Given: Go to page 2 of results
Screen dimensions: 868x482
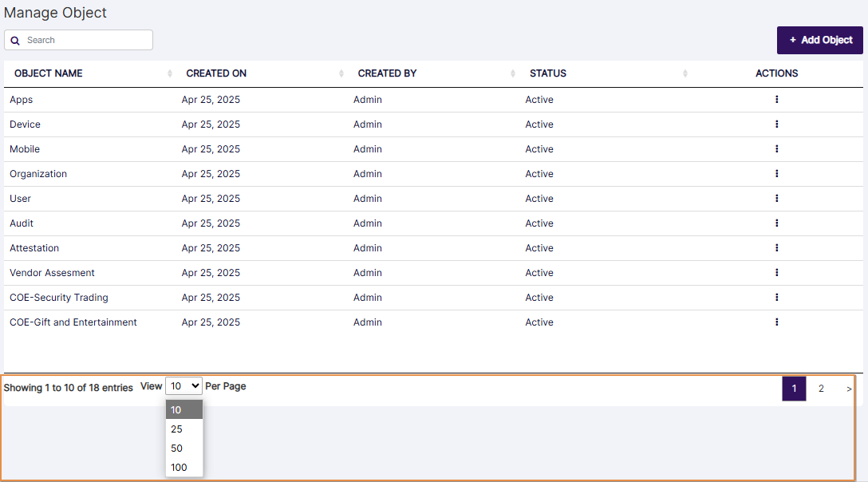Looking at the screenshot, I should [821, 389].
